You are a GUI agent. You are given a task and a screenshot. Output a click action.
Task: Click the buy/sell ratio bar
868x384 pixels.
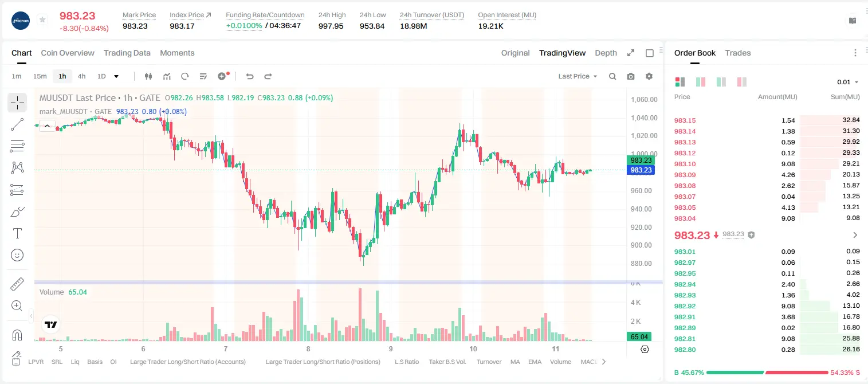click(x=766, y=373)
